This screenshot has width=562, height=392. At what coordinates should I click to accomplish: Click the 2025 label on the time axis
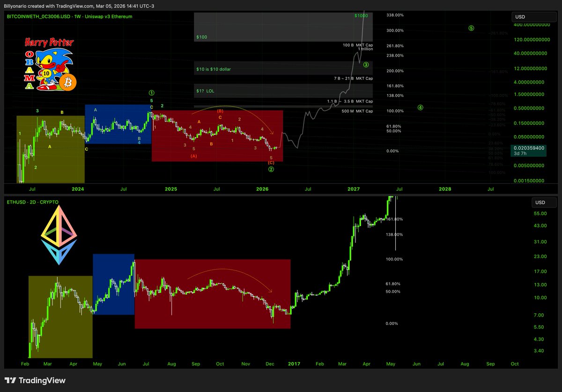170,189
